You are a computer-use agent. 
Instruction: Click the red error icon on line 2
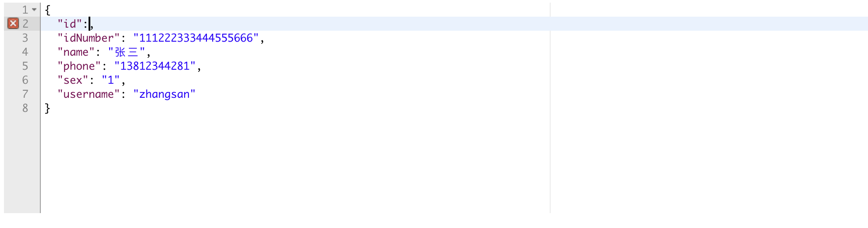[13, 23]
